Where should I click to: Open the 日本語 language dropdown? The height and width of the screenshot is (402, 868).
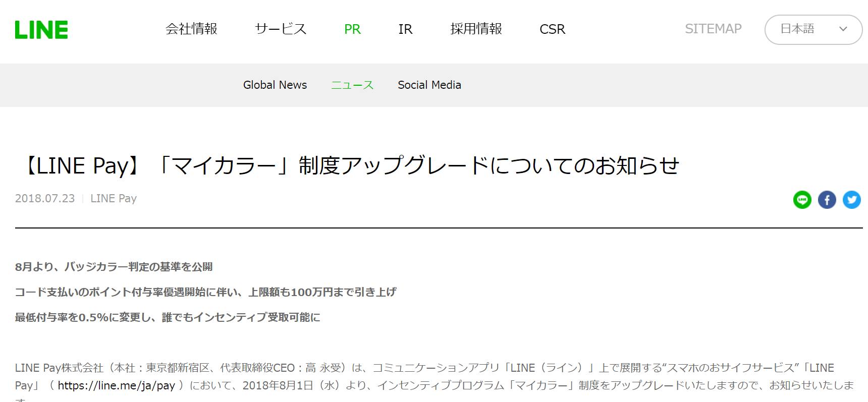813,29
